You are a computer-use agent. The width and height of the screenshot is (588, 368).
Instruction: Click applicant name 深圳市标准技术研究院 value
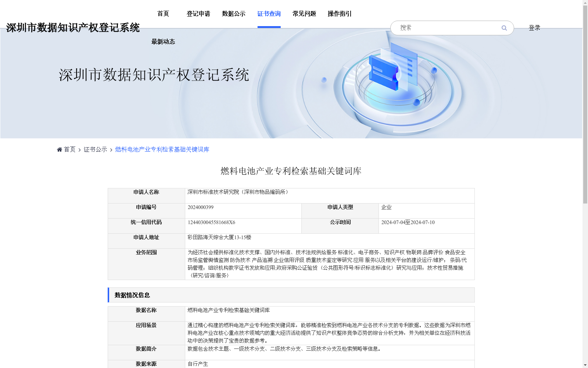[x=239, y=192]
